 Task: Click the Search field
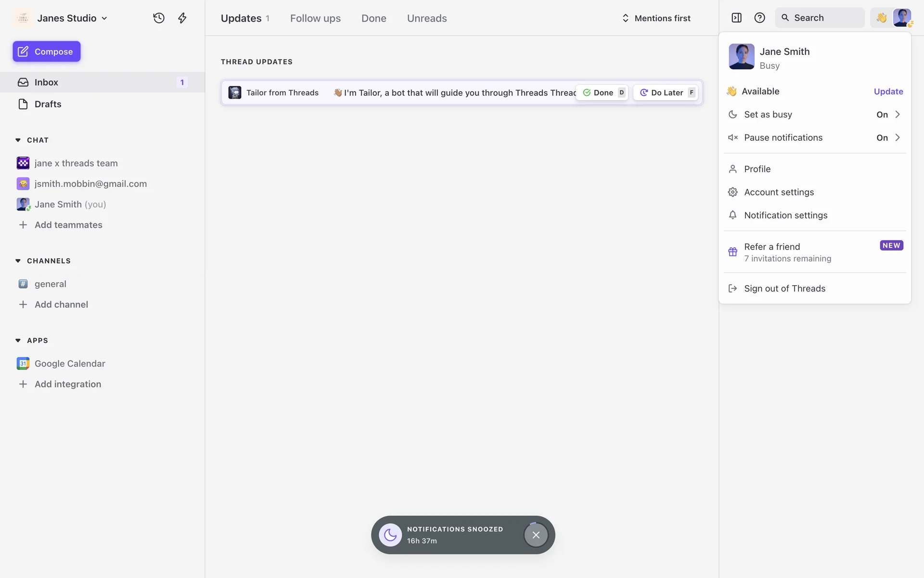click(x=820, y=18)
